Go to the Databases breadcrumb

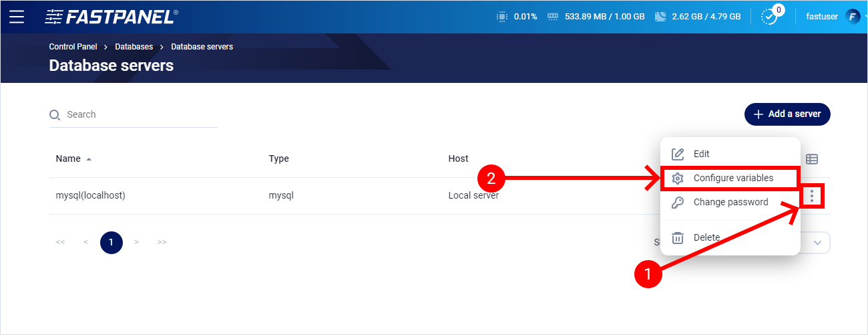[134, 47]
